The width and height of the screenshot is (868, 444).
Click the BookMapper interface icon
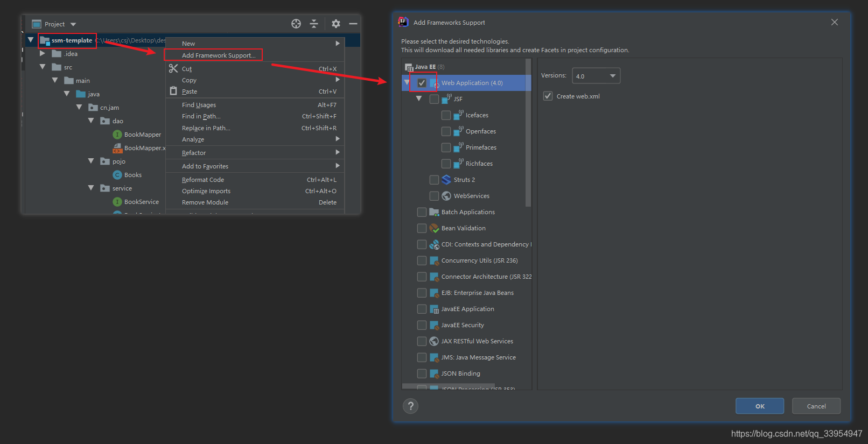[117, 135]
